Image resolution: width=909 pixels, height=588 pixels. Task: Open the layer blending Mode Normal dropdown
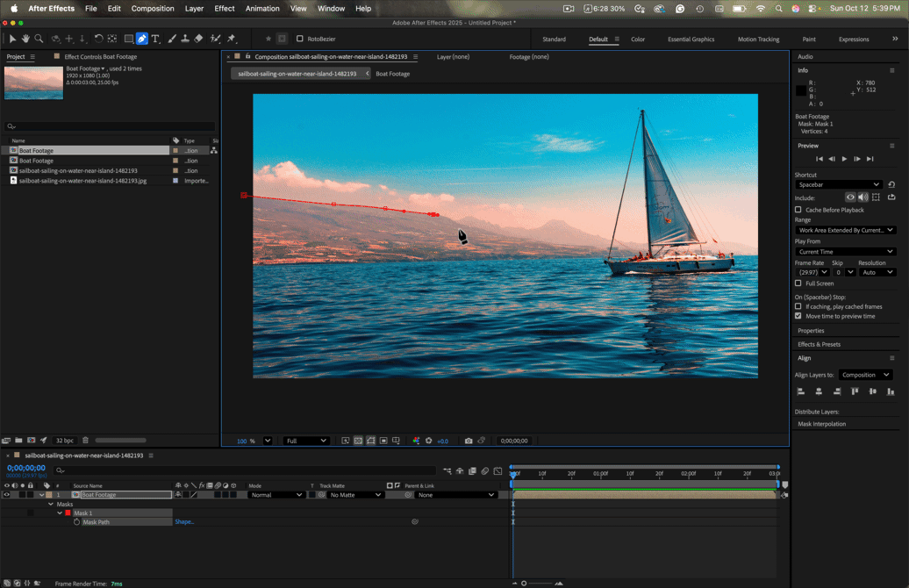click(x=276, y=495)
